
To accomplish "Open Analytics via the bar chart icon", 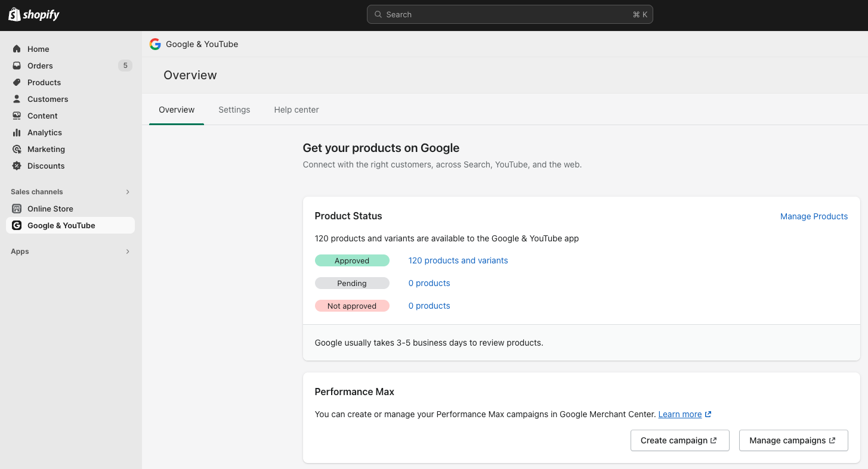I will point(17,132).
